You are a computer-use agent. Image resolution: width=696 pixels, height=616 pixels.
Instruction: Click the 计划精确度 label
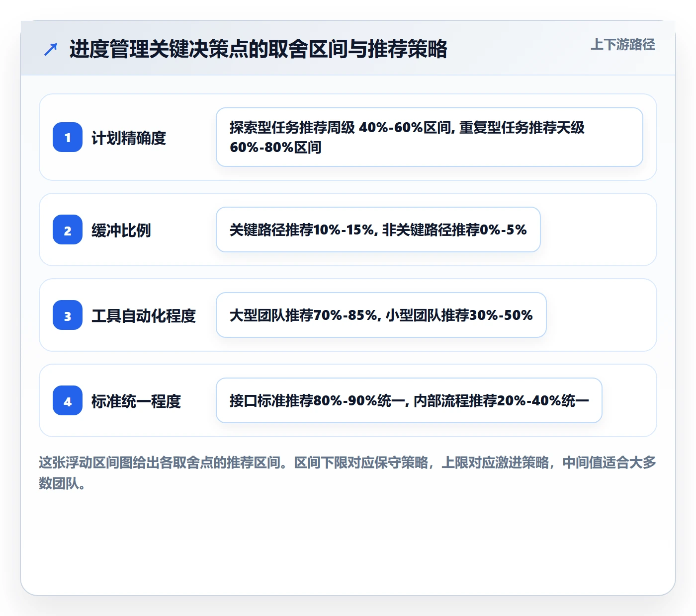129,138
